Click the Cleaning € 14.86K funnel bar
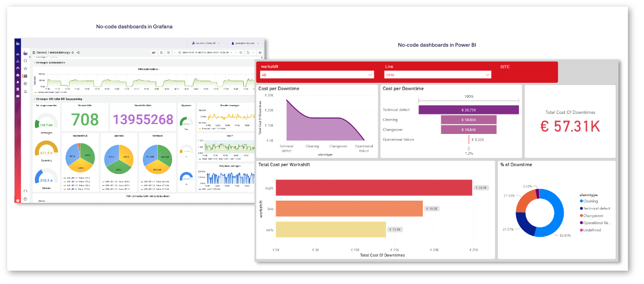Screen dimensions: 644x284 pyautogui.click(x=468, y=119)
